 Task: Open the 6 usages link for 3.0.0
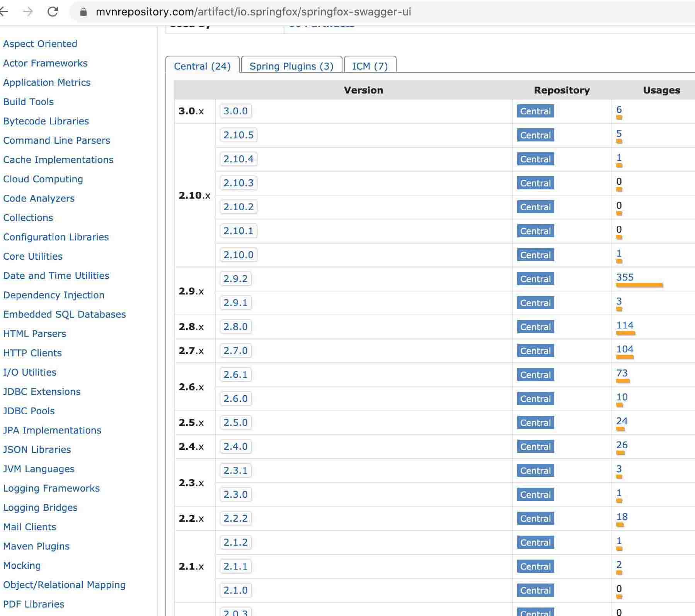[619, 109]
